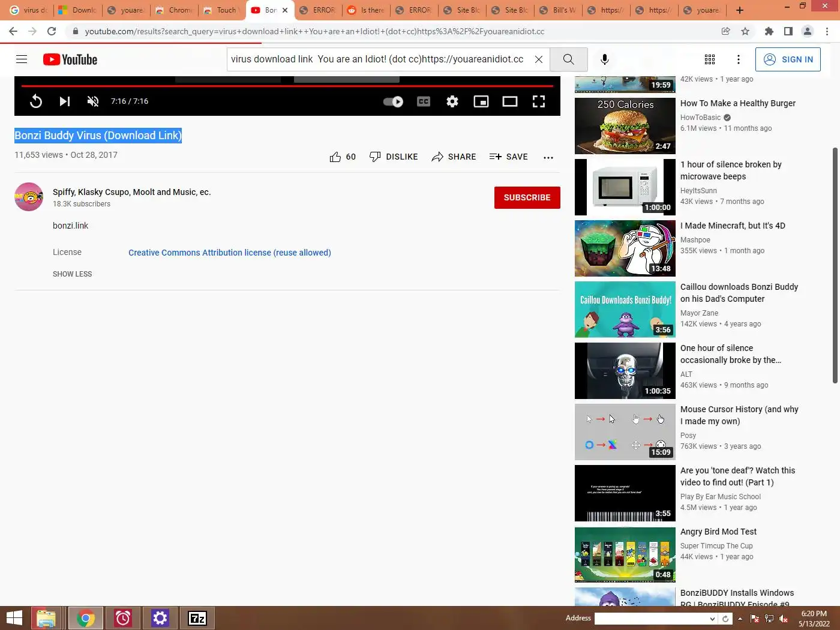Open taskbar Address dropdown arrow
840x630 pixels.
click(712, 619)
